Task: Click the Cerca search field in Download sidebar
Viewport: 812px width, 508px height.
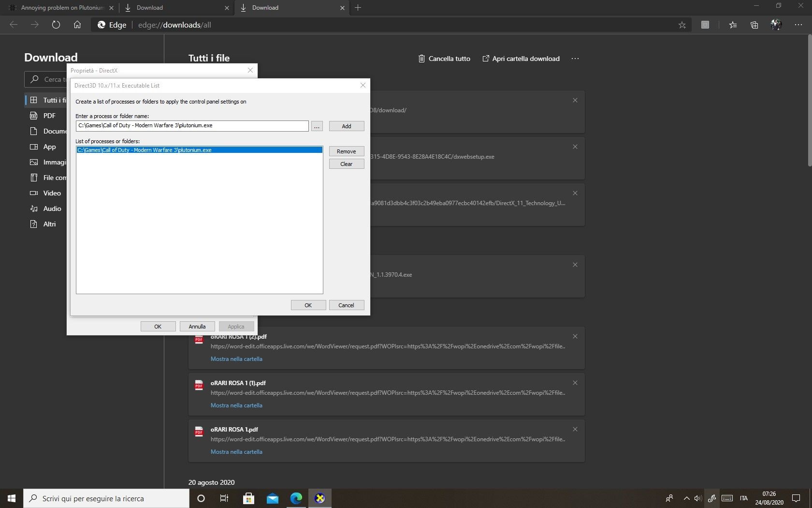Action: pos(46,79)
